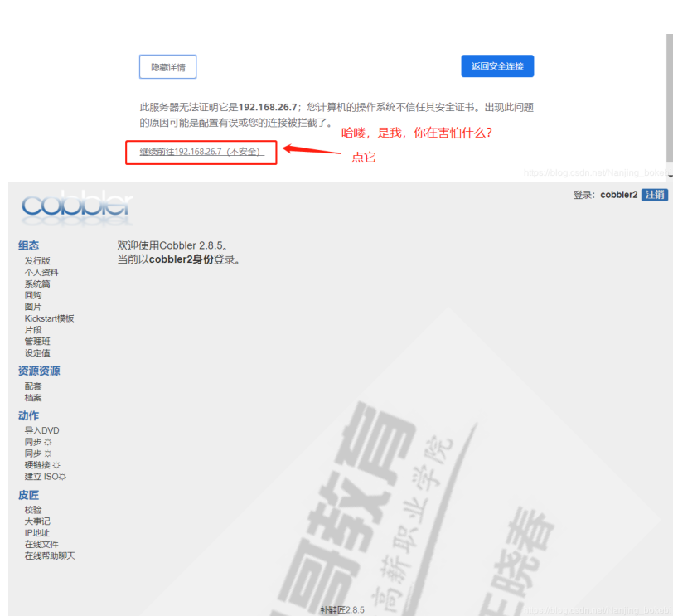673x616 pixels.
Task: Click the blue 返回安全连接 button
Action: pyautogui.click(x=497, y=66)
